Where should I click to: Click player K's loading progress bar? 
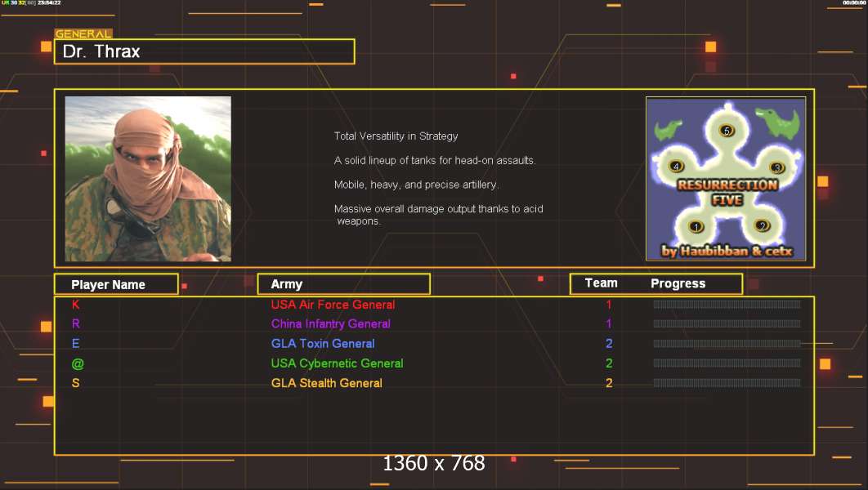tap(727, 305)
